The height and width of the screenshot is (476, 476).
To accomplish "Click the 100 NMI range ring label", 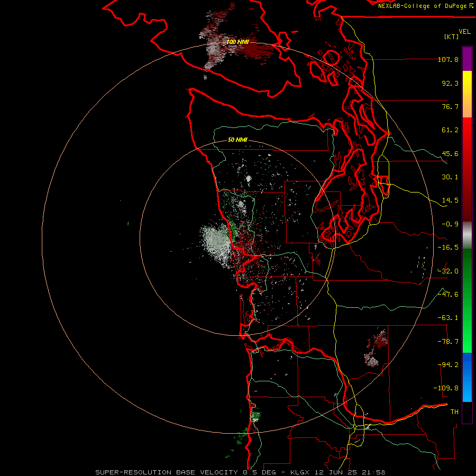I will pos(237,42).
